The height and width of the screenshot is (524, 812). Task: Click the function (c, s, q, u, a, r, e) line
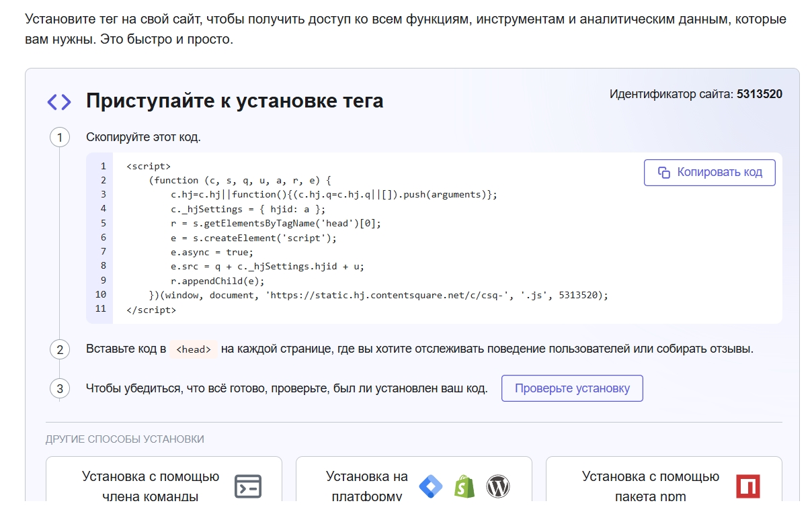click(x=241, y=180)
